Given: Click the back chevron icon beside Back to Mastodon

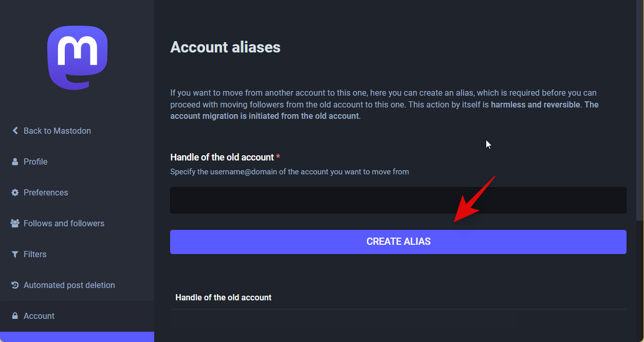Looking at the screenshot, I should click(x=15, y=131).
